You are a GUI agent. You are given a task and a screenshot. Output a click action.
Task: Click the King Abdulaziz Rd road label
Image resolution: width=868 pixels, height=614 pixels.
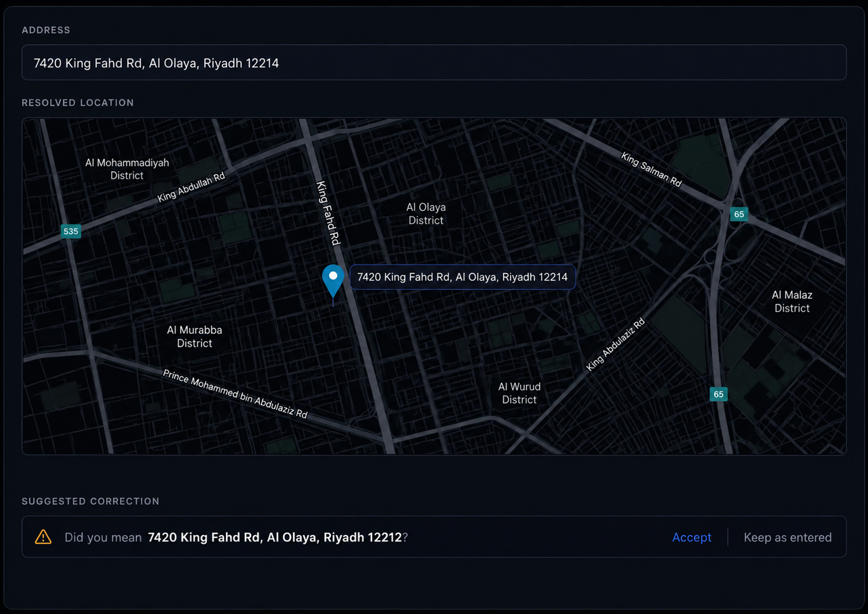tap(615, 344)
